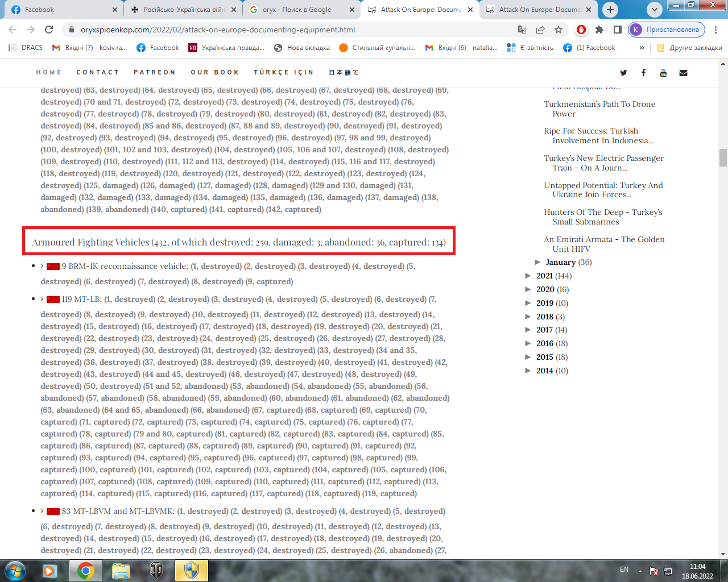Expand the 2015 archive list

coord(528,357)
